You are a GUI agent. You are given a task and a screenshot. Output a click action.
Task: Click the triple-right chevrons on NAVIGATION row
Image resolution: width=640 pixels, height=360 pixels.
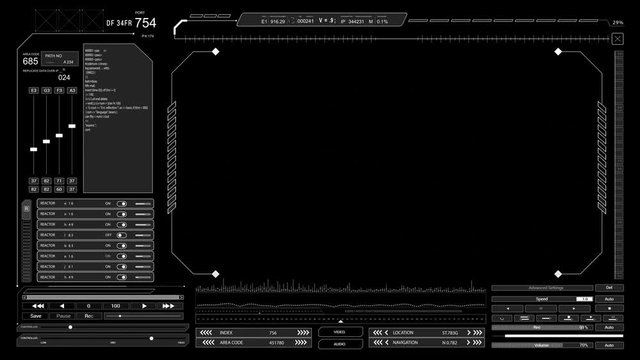tap(477, 342)
